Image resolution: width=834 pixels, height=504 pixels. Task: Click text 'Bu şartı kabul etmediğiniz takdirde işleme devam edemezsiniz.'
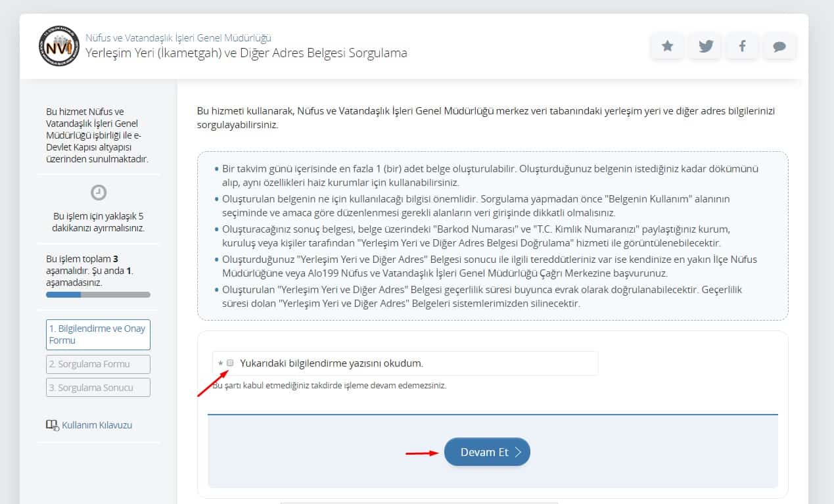329,386
